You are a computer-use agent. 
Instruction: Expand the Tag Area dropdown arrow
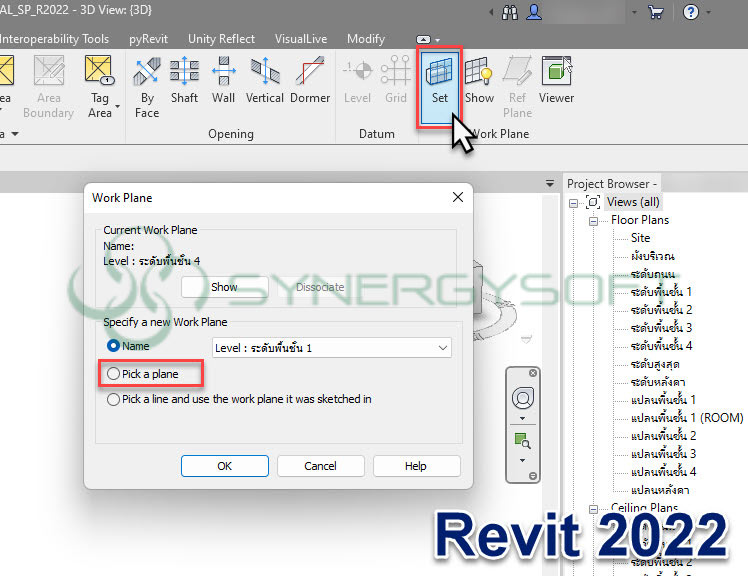(x=117, y=107)
